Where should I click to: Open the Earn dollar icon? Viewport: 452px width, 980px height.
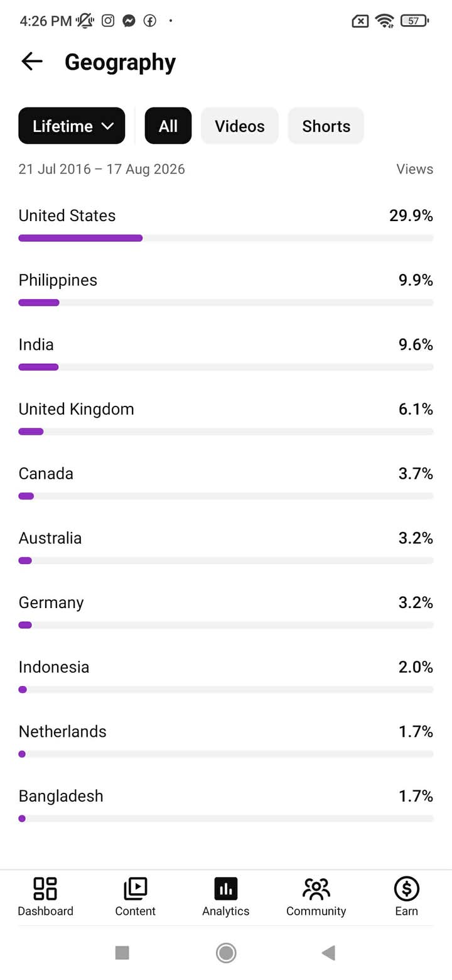407,889
